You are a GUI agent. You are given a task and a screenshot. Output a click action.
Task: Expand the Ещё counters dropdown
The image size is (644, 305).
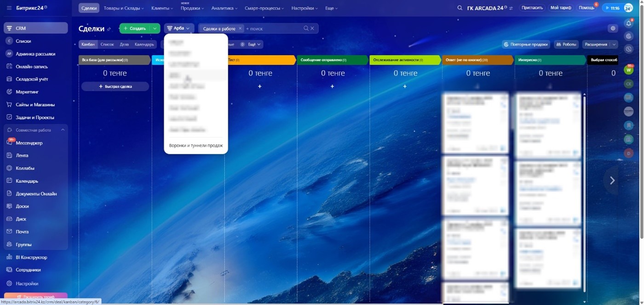(255, 44)
